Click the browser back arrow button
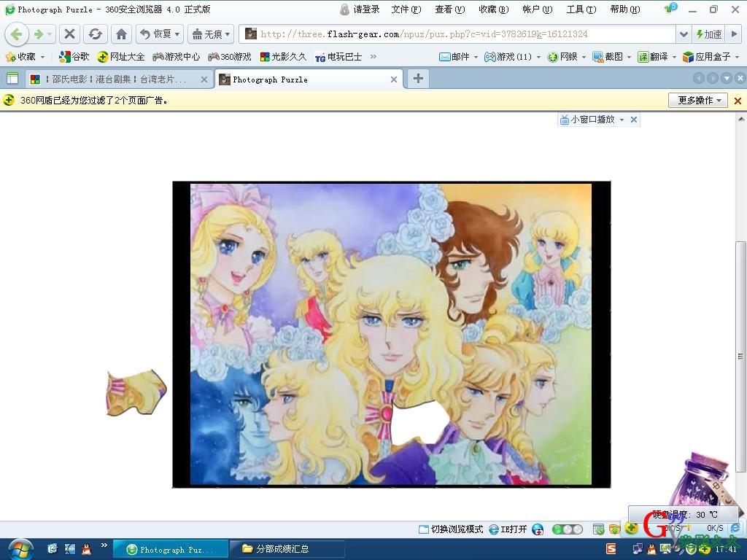Viewport: 747px width, 560px height. click(17, 34)
